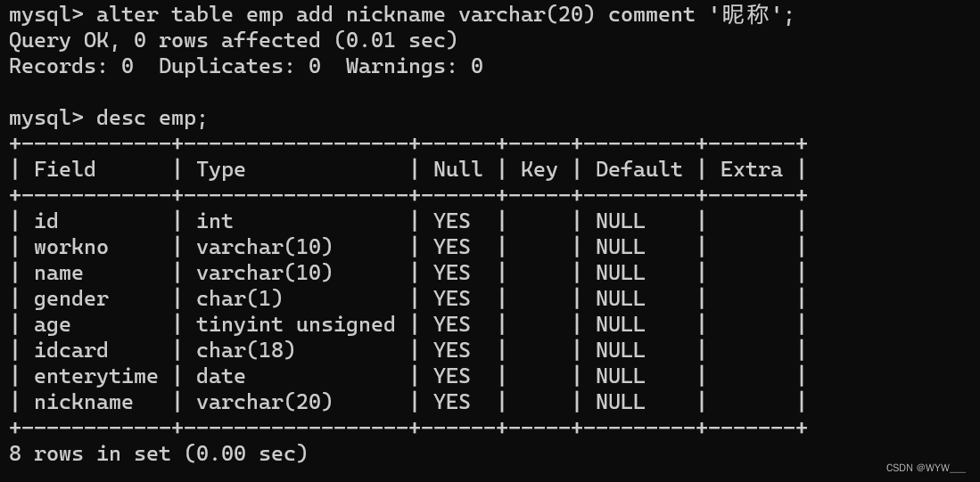
Task: Click the 'tinyint unsigned' type value
Action: tap(295, 324)
